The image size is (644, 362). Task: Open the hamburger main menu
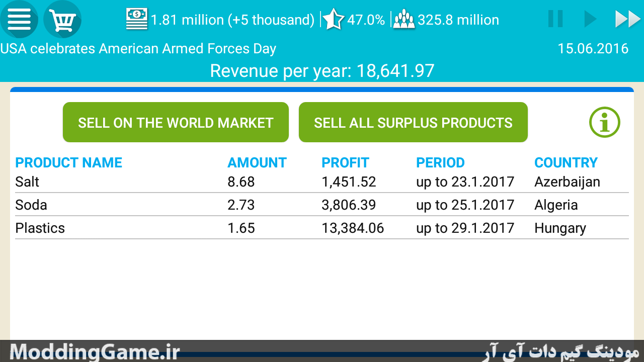click(x=19, y=20)
